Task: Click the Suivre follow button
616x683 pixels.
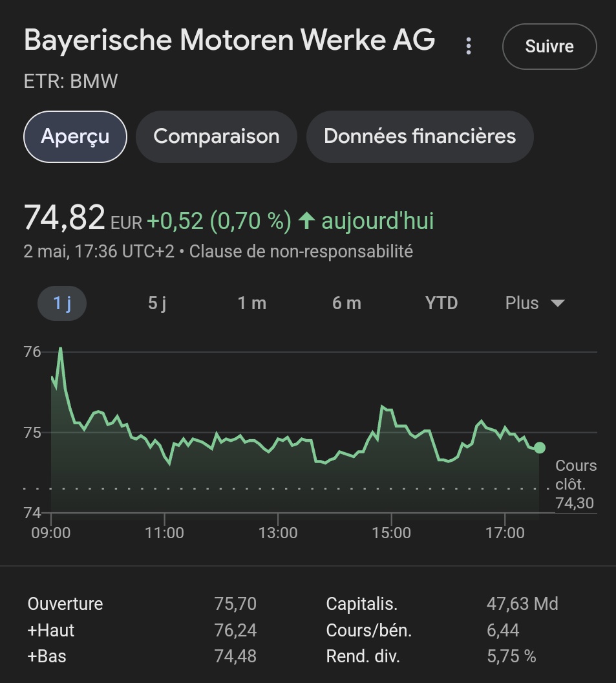Action: pyautogui.click(x=549, y=46)
